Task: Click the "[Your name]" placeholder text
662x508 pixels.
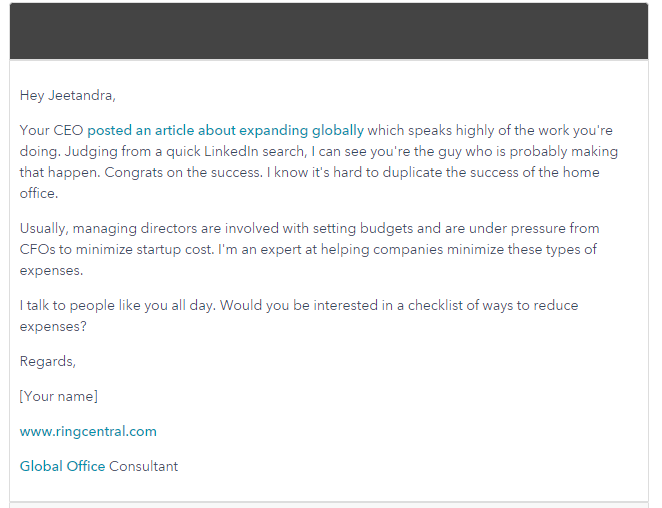Action: click(x=59, y=396)
